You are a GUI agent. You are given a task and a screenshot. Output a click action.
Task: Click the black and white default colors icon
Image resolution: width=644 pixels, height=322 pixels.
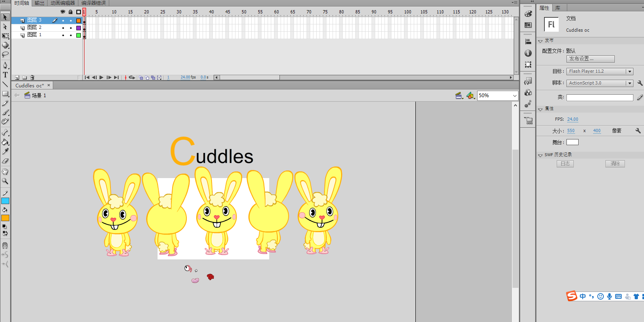[5, 226]
